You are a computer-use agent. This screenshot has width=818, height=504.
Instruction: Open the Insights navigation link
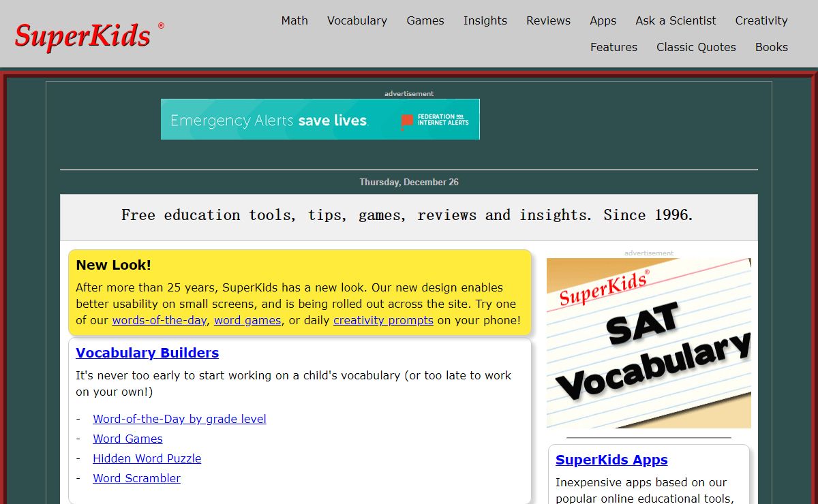tap(485, 20)
